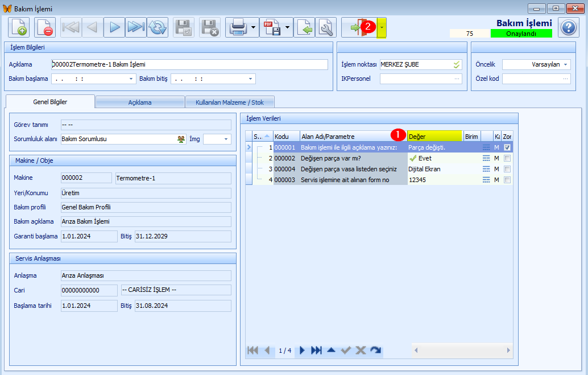Save the record with the floppy check icon
Screen dimensions: 588x375
click(x=184, y=27)
